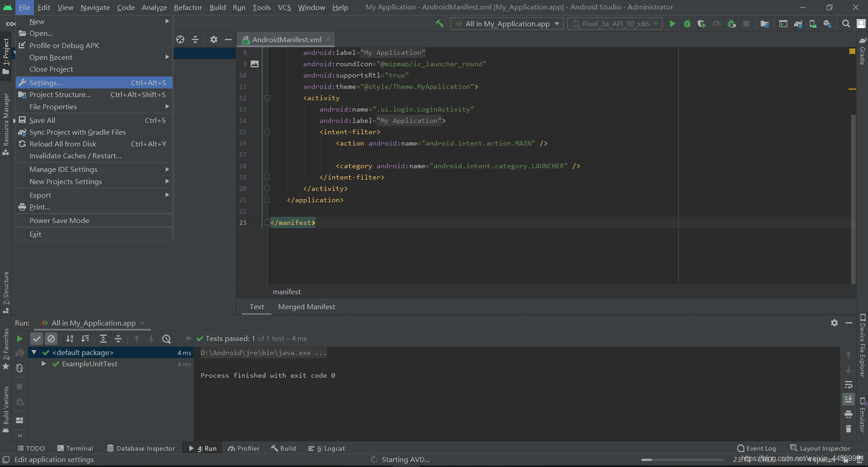Open Project Structure from the main toolbar
Viewport: 868px width, 467px height.
[x=765, y=24]
